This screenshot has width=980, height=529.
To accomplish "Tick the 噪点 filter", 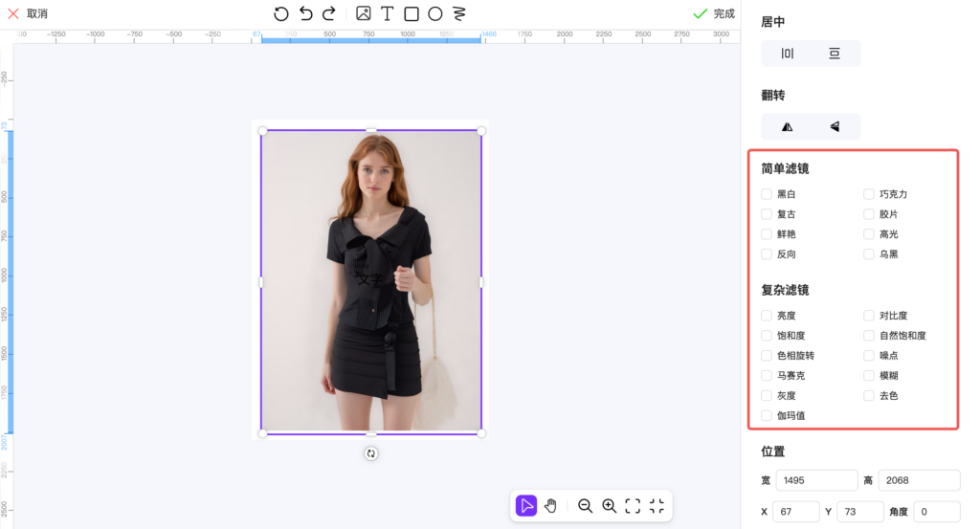I will click(x=869, y=355).
